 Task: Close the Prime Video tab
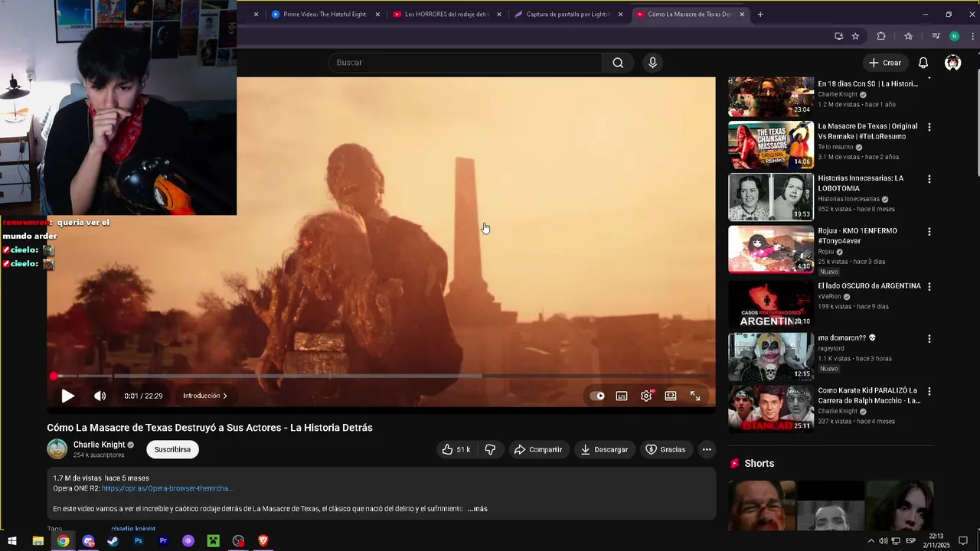click(x=377, y=15)
